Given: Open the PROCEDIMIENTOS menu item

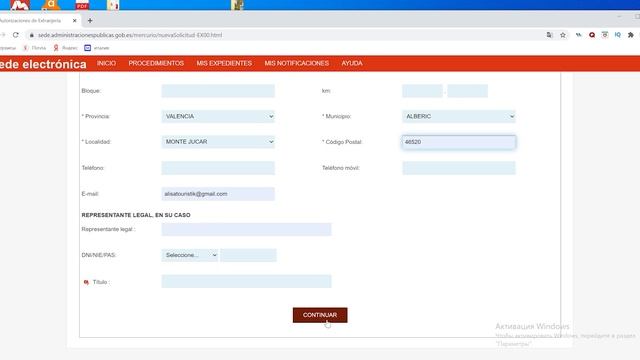Looking at the screenshot, I should (x=156, y=63).
